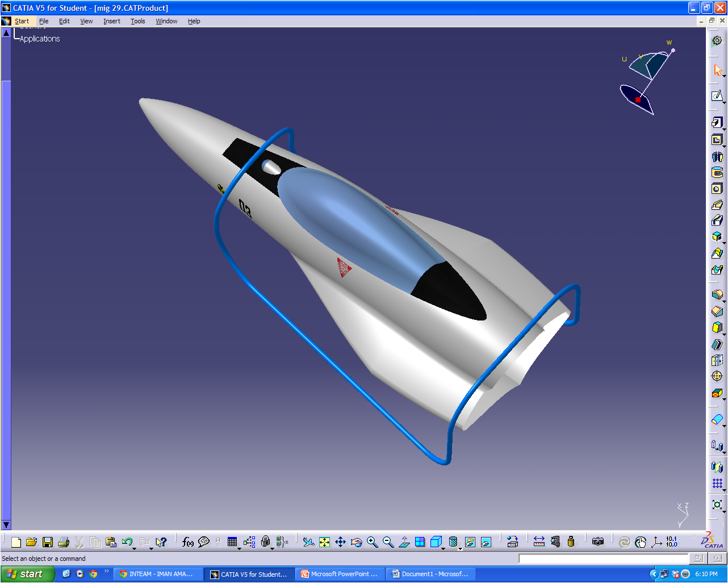This screenshot has width=728, height=583.
Task: Toggle Swap visible space icon
Action: 486,542
